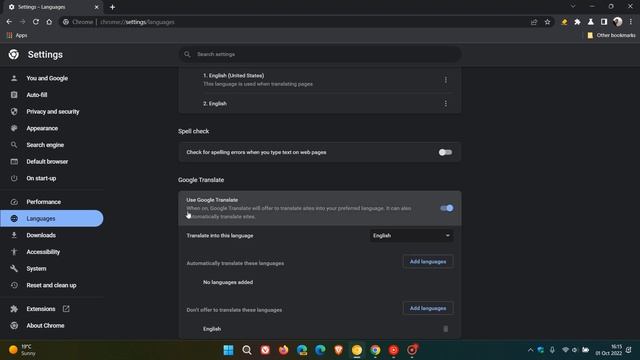Image resolution: width=640 pixels, height=360 pixels.
Task: Add languages to never offer translating
Action: (428, 308)
